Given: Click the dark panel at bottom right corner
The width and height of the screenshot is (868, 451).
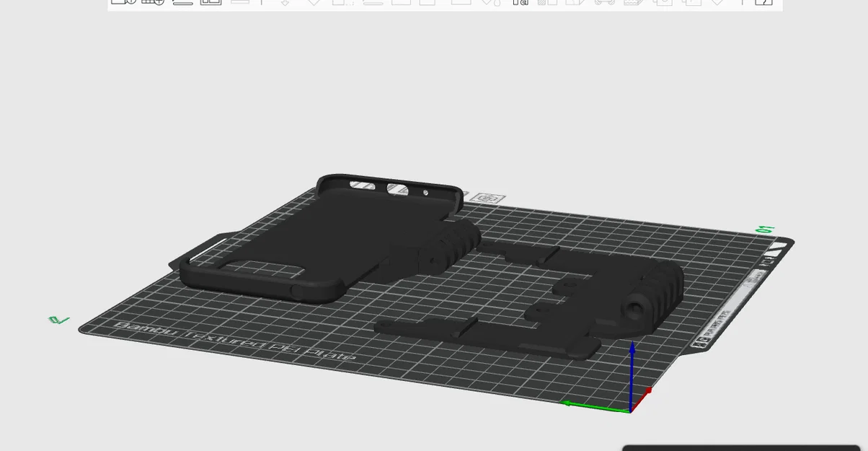Looking at the screenshot, I should pyautogui.click(x=741, y=448).
